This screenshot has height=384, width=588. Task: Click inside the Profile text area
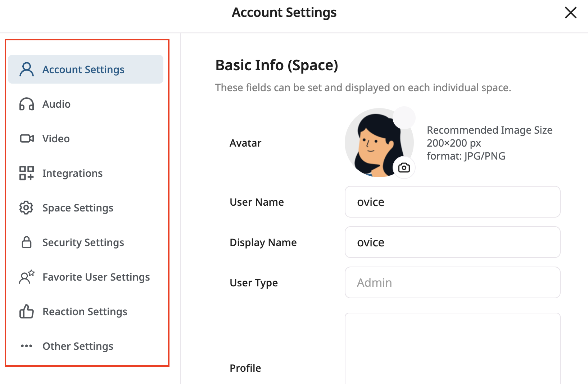[x=452, y=348]
